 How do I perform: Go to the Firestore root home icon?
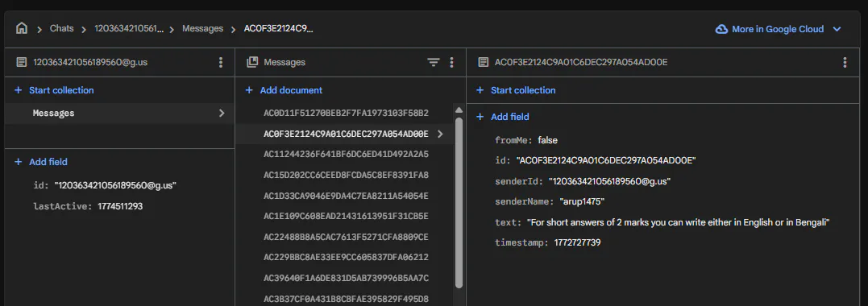22,28
